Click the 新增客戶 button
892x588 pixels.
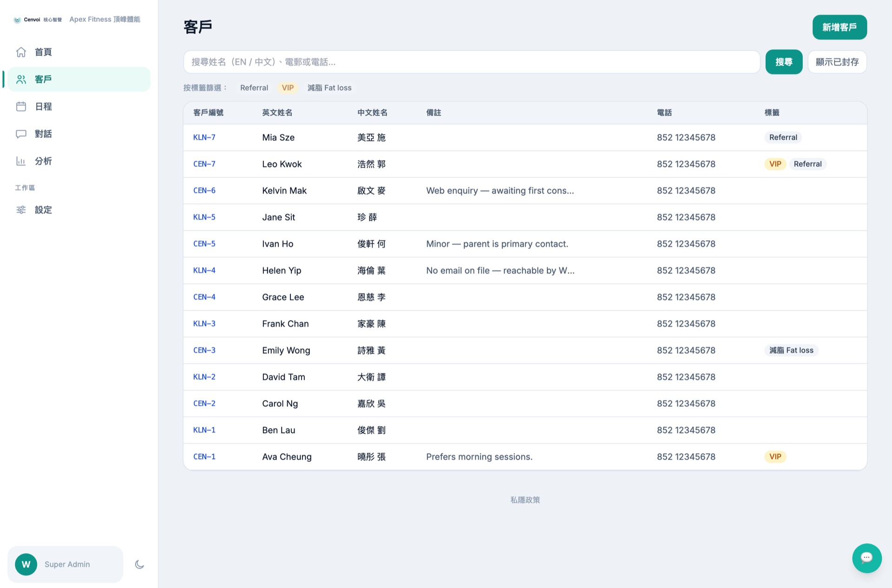[840, 27]
